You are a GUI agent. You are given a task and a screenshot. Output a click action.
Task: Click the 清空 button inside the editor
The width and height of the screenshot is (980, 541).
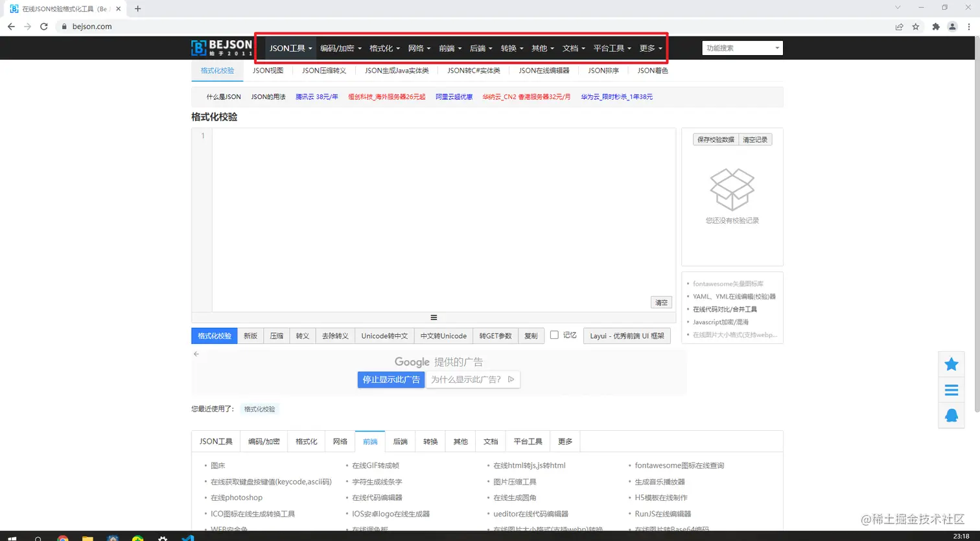click(x=661, y=303)
